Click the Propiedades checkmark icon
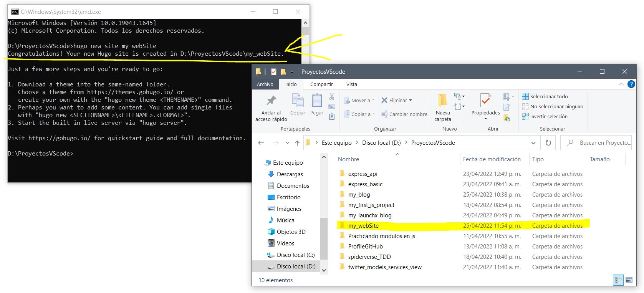This screenshot has width=644, height=293. pos(485,101)
